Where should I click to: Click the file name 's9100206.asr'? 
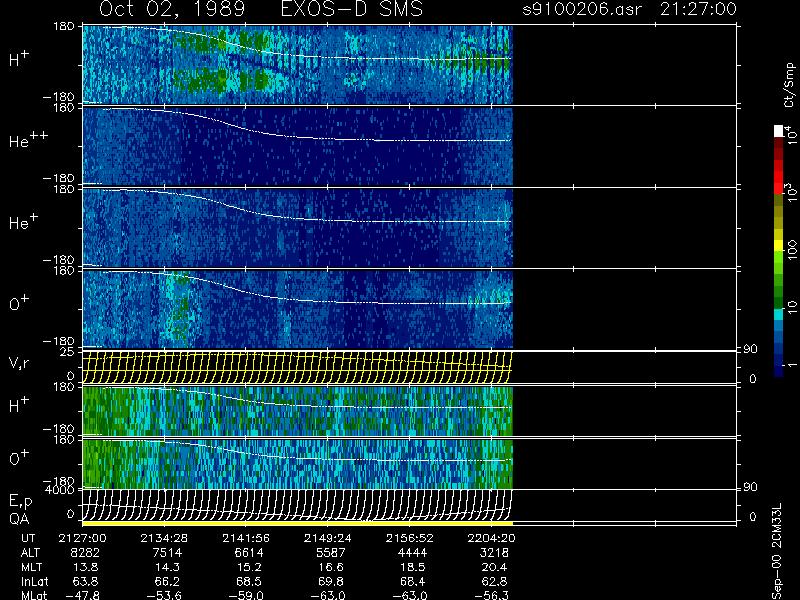coord(582,9)
